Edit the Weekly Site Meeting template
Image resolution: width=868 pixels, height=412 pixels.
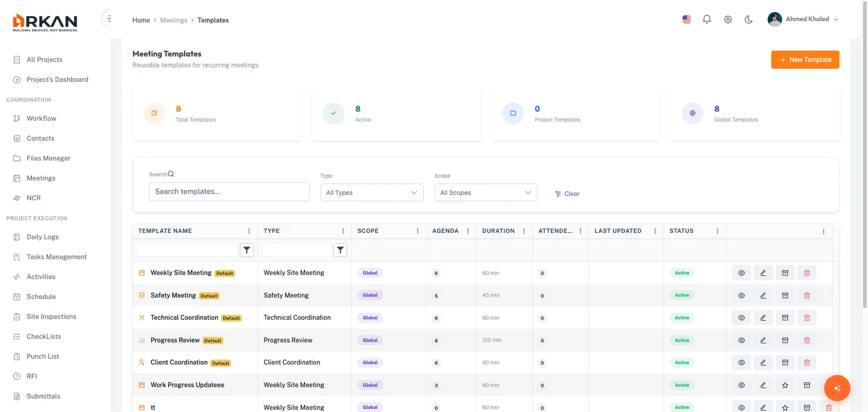pyautogui.click(x=763, y=273)
